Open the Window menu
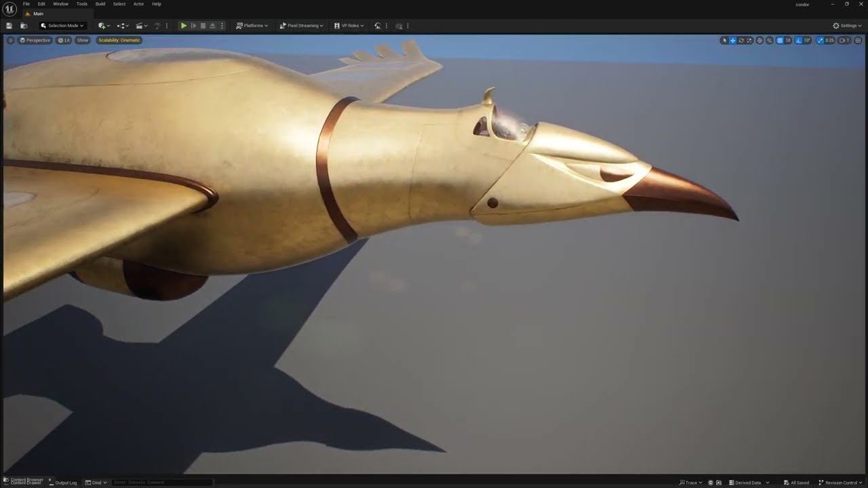 [x=60, y=4]
